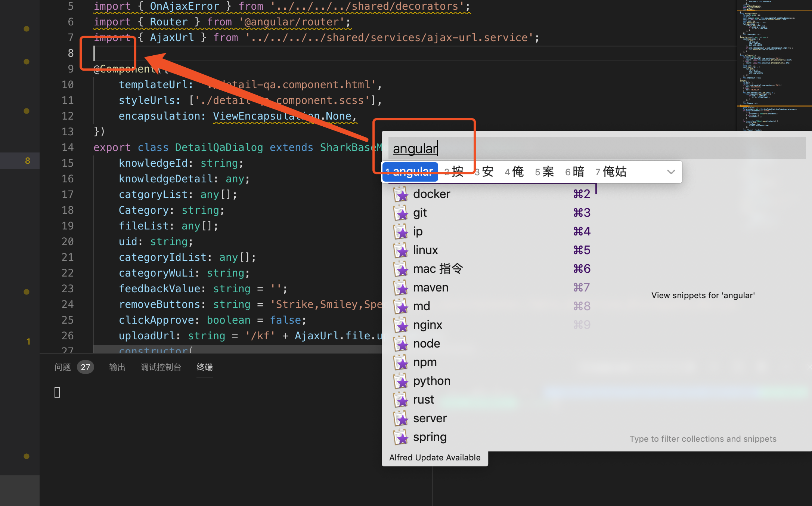Open the linux snippet collection
The width and height of the screenshot is (812, 506).
click(x=425, y=250)
